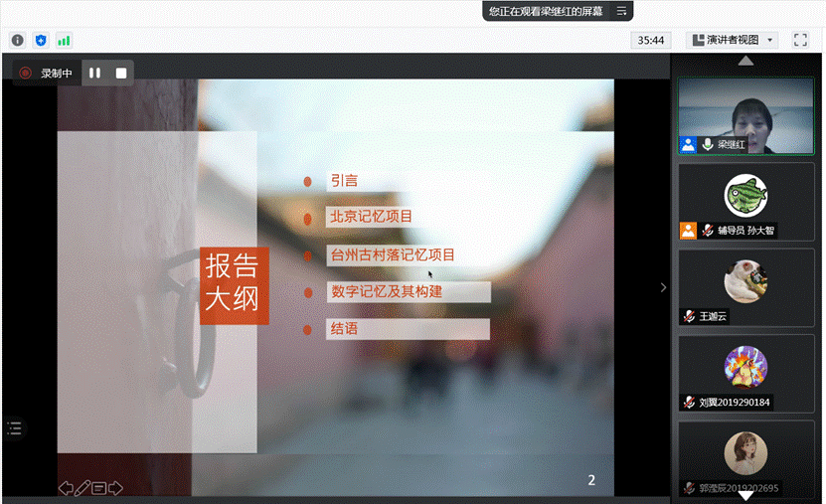Open the blue security shield icon
Image resolution: width=826 pixels, height=504 pixels.
click(41, 40)
